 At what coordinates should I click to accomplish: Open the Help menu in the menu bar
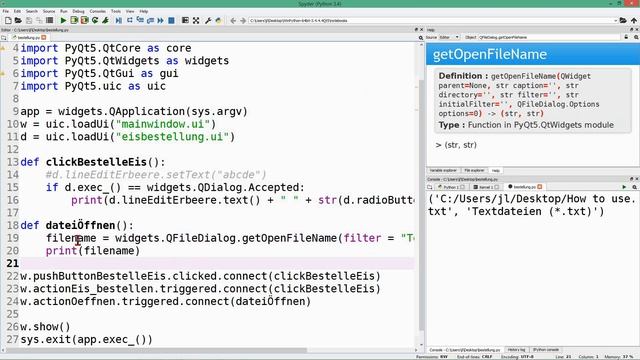coord(144,11)
